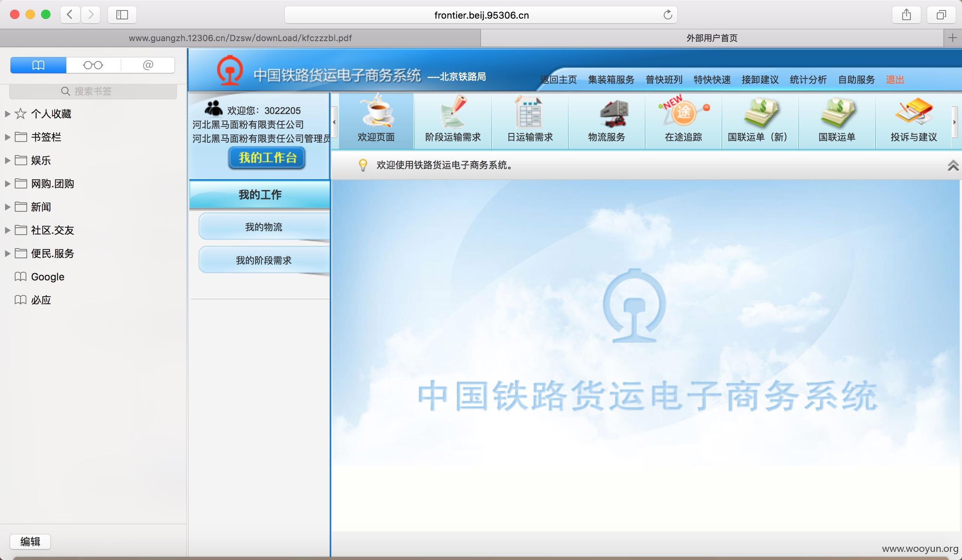Image resolution: width=962 pixels, height=560 pixels.
Task: Expand the 新闻 folder
Action: point(7,207)
